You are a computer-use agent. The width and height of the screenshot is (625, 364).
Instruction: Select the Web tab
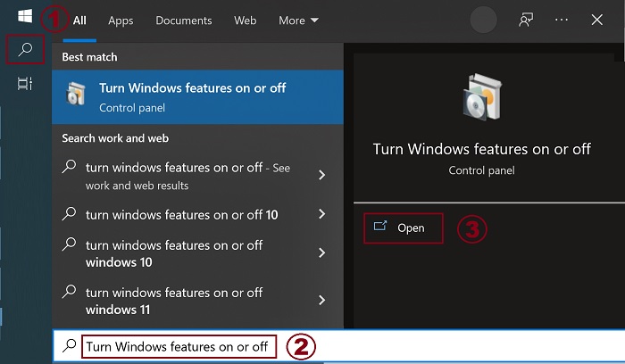[245, 20]
